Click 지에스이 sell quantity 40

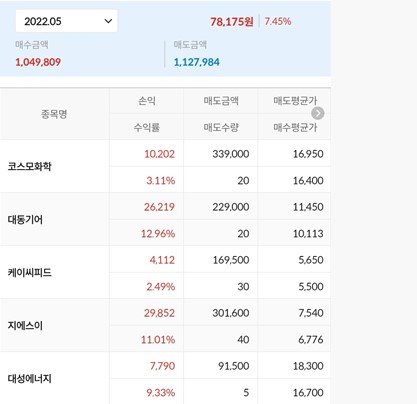[243, 339]
